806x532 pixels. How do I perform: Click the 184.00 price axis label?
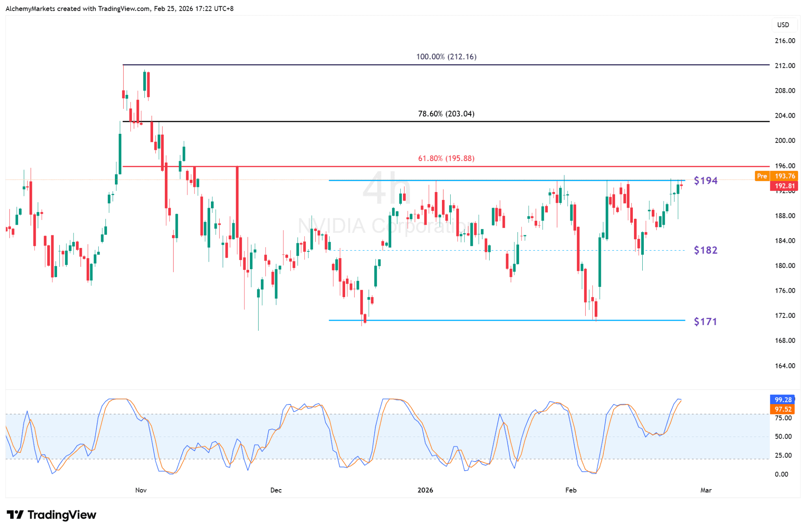click(785, 241)
